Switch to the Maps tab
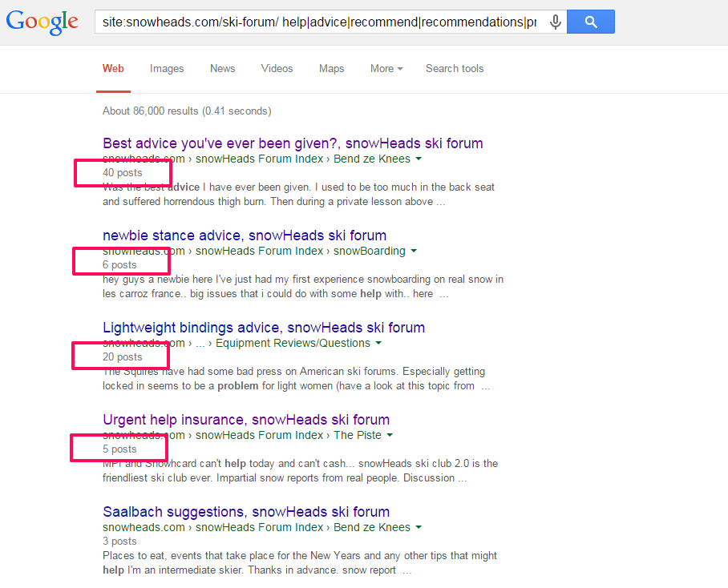 pos(331,69)
